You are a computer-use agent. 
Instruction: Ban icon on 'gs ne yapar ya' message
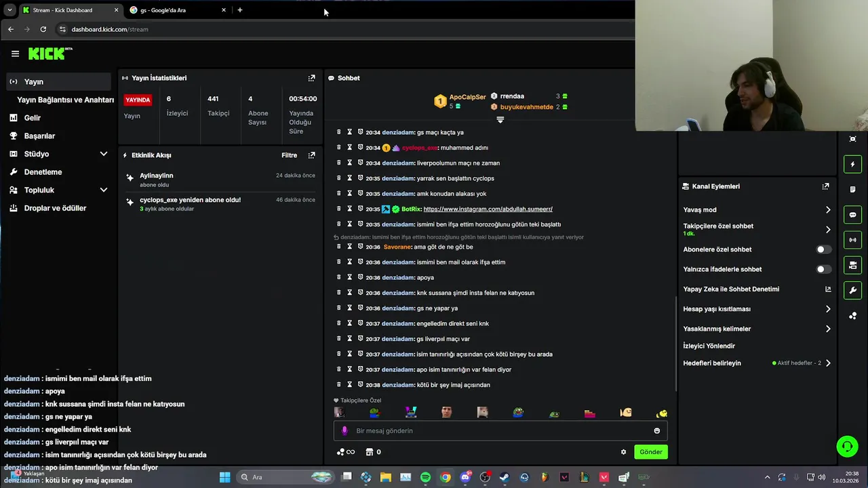(360, 308)
